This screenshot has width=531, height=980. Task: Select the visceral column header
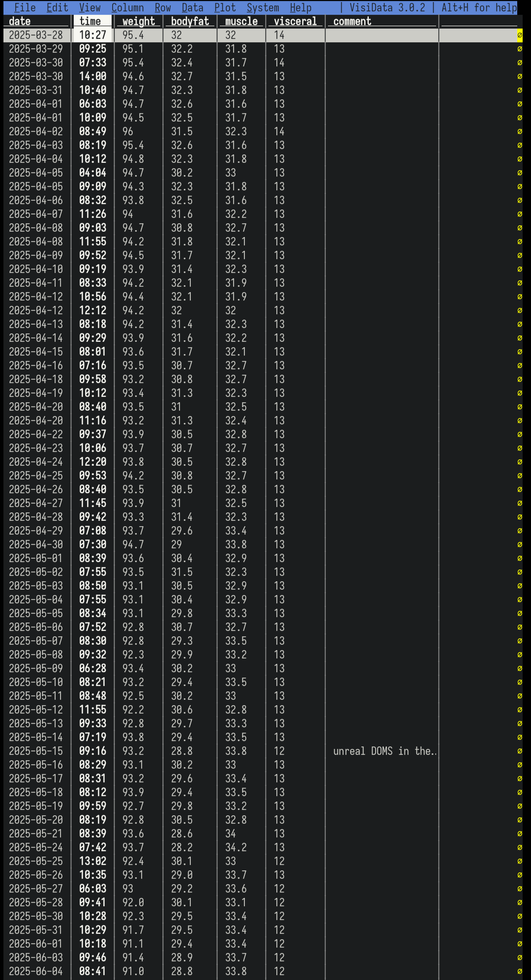coord(295,21)
